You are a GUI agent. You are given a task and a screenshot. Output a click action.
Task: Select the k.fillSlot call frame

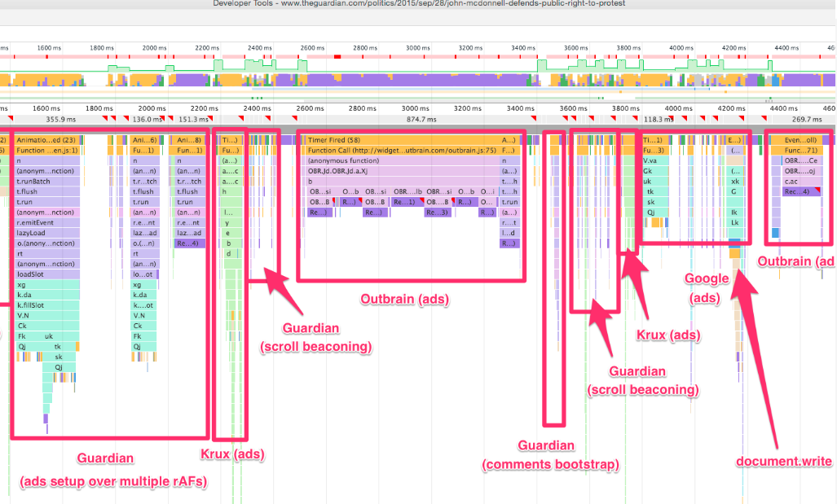point(47,305)
